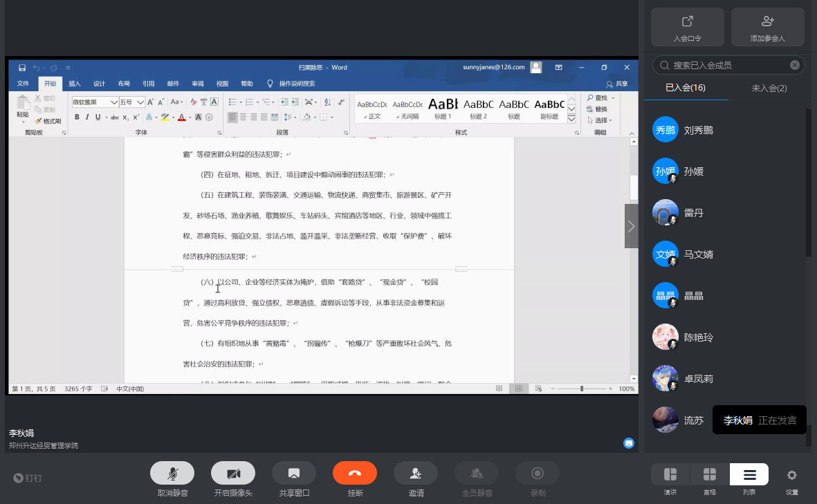Viewport: 817px width, 504px height.
Task: Apply 副标题 subtitle style
Action: [x=549, y=109]
